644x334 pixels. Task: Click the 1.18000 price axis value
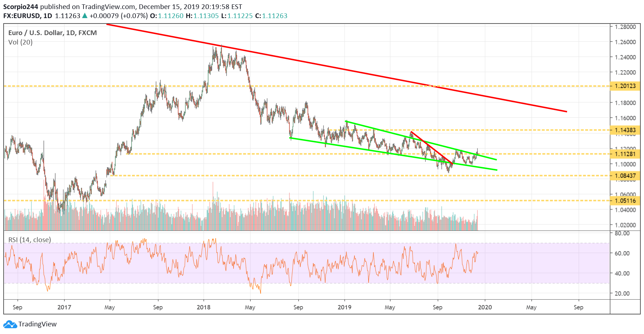click(x=625, y=103)
